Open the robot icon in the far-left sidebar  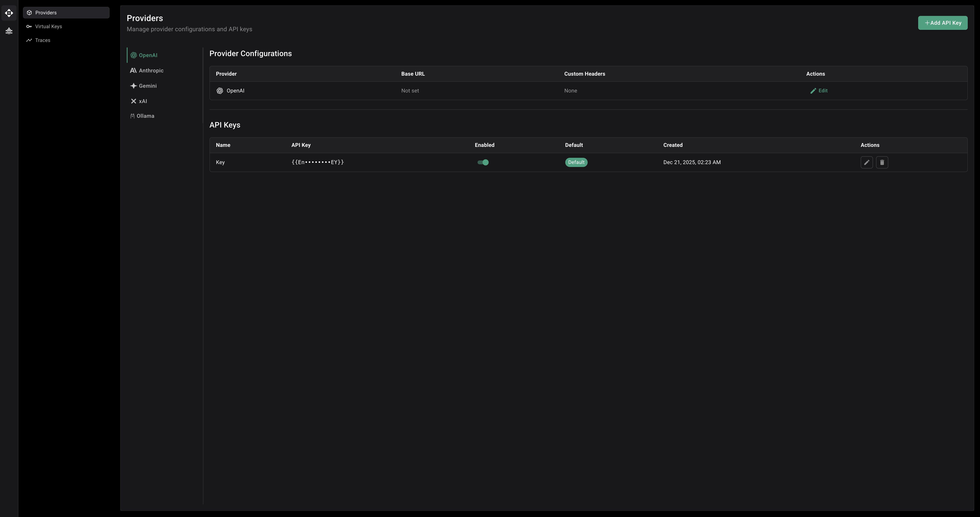pos(9,31)
